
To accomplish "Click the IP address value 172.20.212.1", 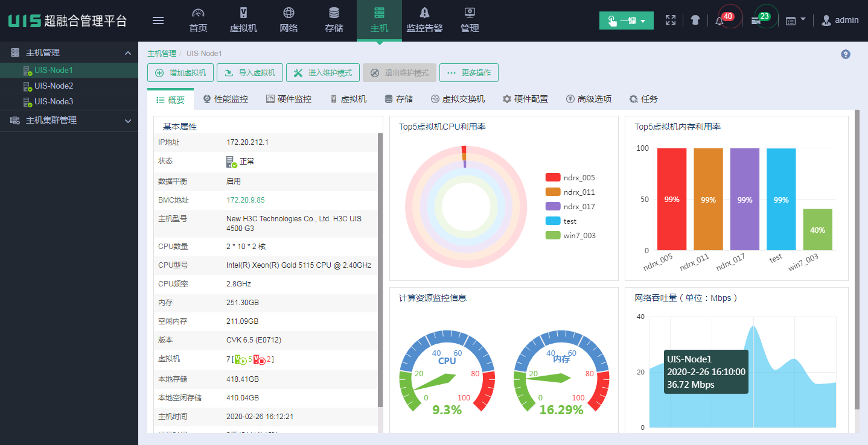I will pyautogui.click(x=247, y=142).
